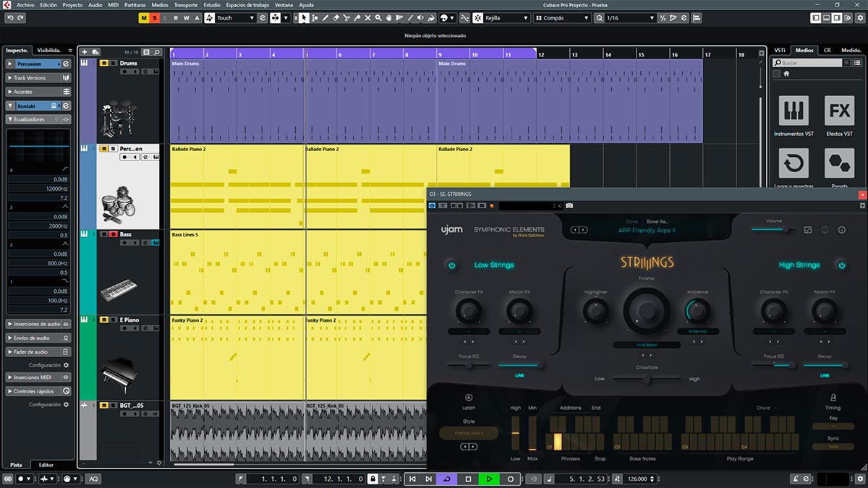The height and width of the screenshot is (488, 868).
Task: Click the transport Stop button
Action: point(468,479)
